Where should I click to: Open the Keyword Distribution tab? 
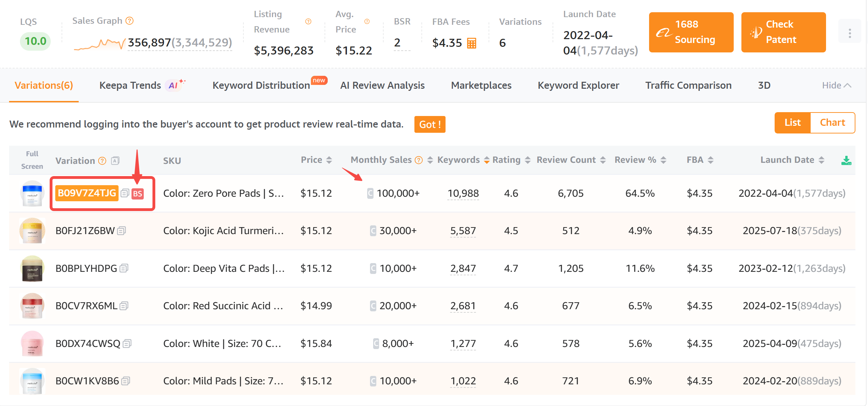click(x=261, y=85)
